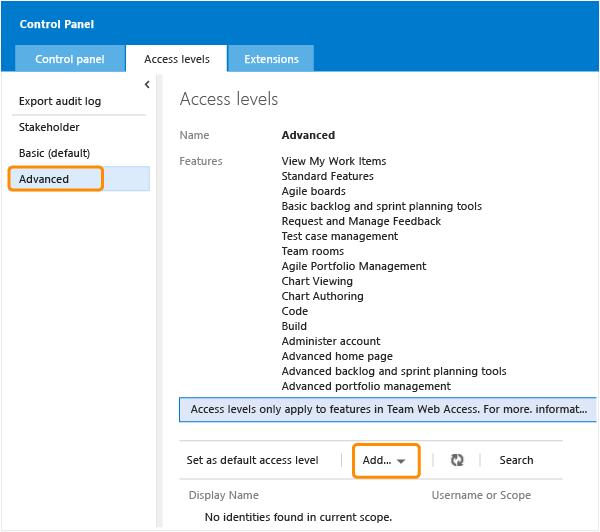Screen dimensions: 600x532
Task: Open the Extensions tab
Action: click(x=271, y=59)
